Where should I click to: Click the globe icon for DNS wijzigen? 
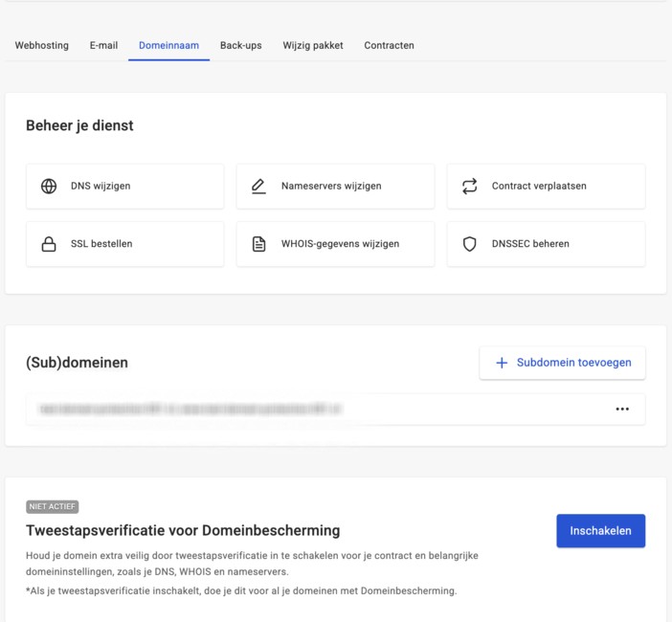click(49, 187)
